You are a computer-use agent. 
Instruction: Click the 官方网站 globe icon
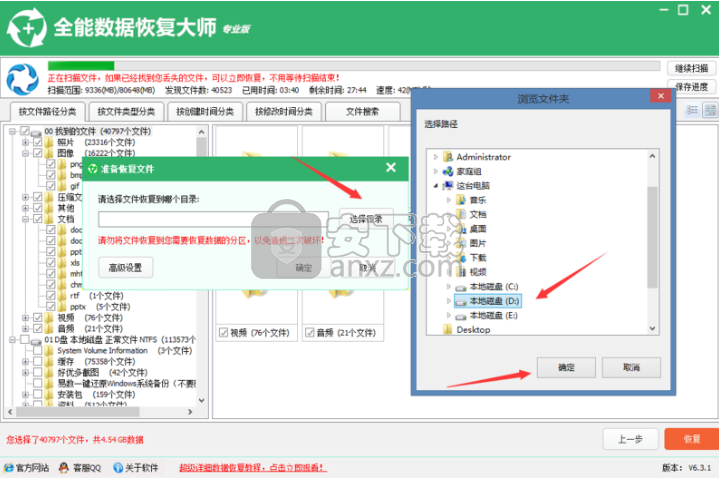click(9, 467)
